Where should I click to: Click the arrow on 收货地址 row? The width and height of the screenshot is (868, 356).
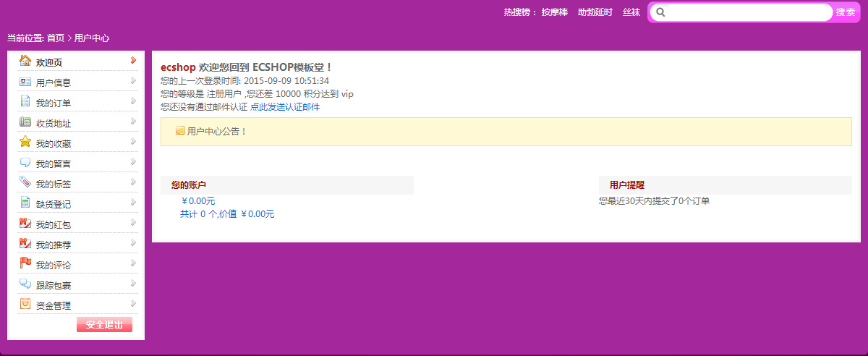[x=133, y=121]
